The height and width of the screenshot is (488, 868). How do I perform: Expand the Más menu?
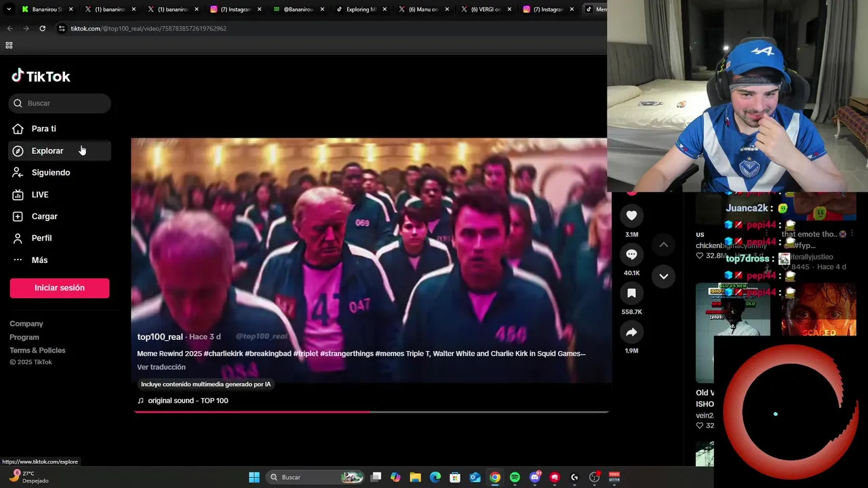click(39, 260)
